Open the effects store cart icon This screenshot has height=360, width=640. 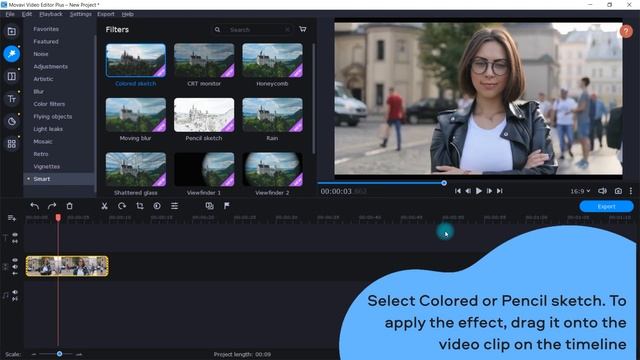coord(303,29)
